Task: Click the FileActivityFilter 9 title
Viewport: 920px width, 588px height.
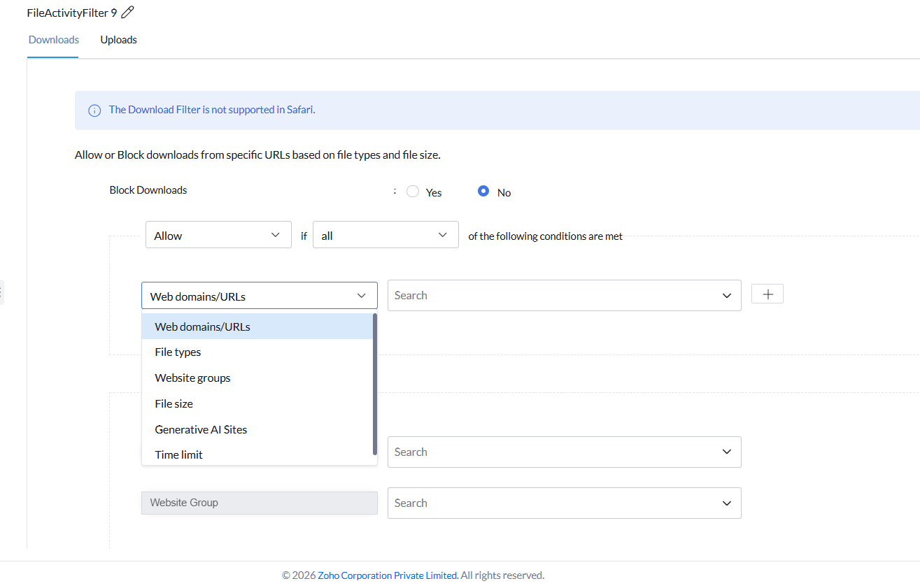Action: pos(72,13)
